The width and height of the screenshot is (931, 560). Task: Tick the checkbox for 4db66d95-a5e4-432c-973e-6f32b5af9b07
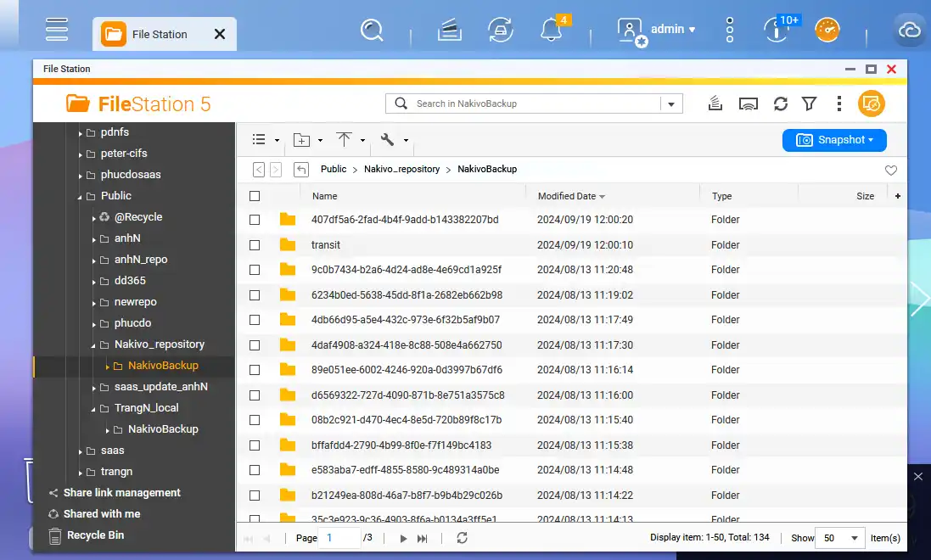point(255,320)
